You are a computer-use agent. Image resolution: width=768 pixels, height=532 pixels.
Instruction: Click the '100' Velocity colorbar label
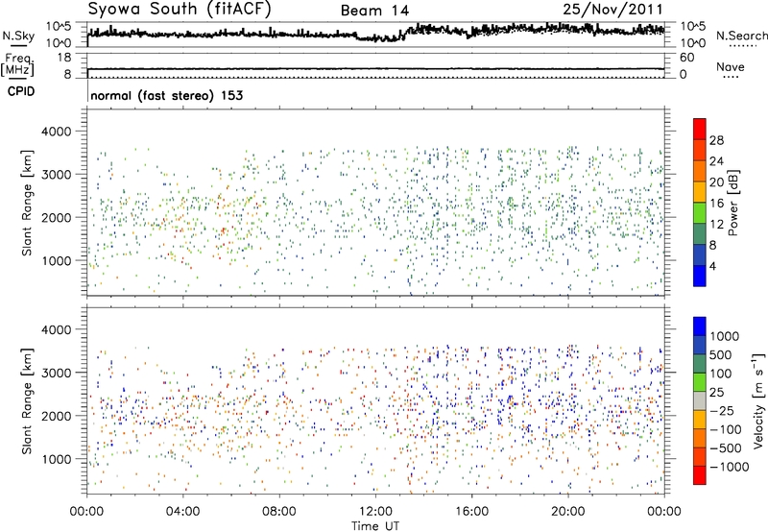point(721,374)
